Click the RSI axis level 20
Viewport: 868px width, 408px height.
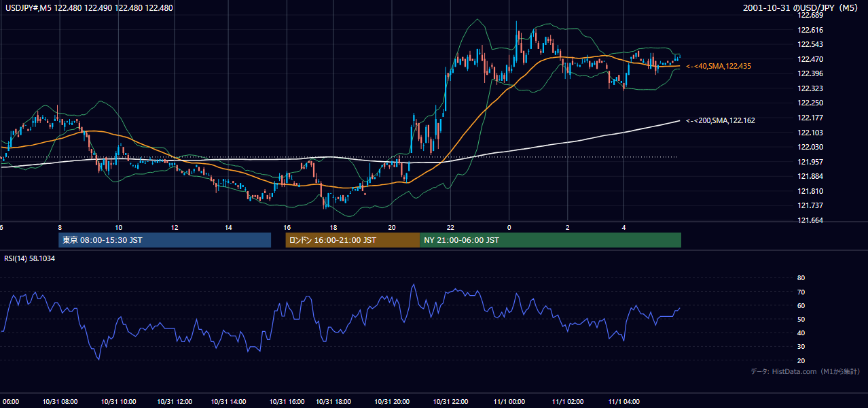click(x=801, y=360)
